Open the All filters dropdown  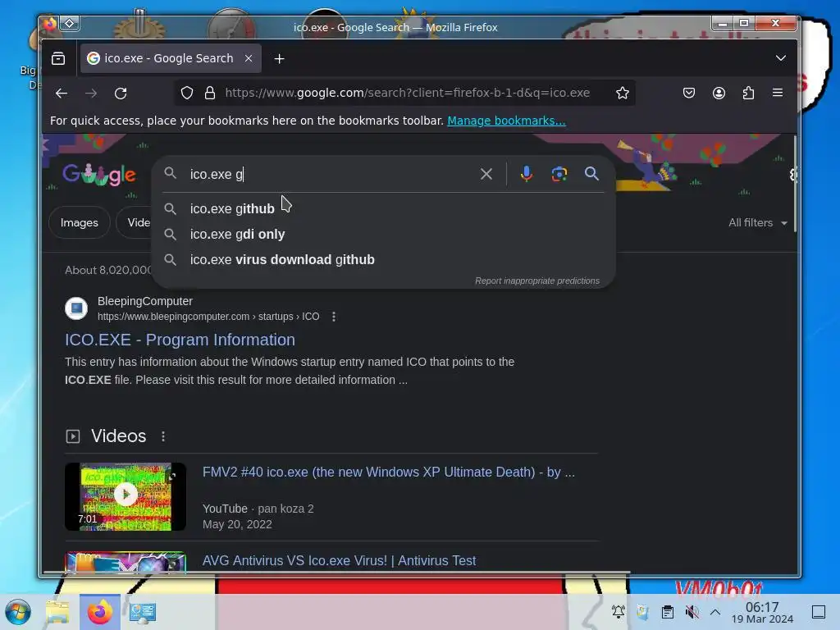coord(757,222)
